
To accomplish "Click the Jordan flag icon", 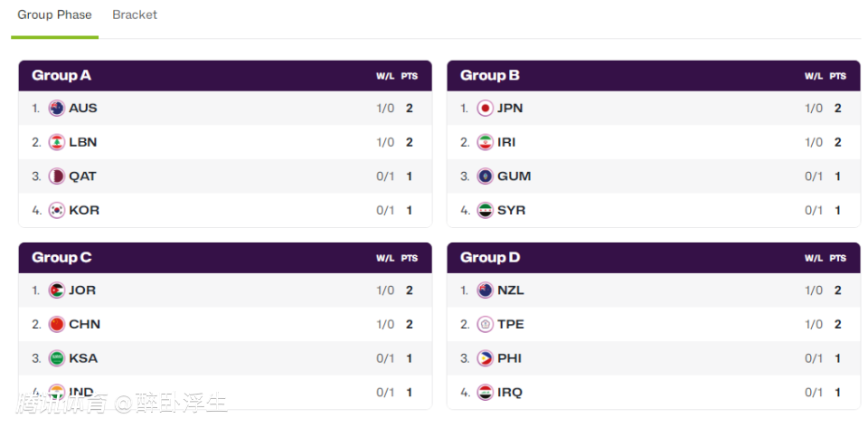I will pos(57,290).
